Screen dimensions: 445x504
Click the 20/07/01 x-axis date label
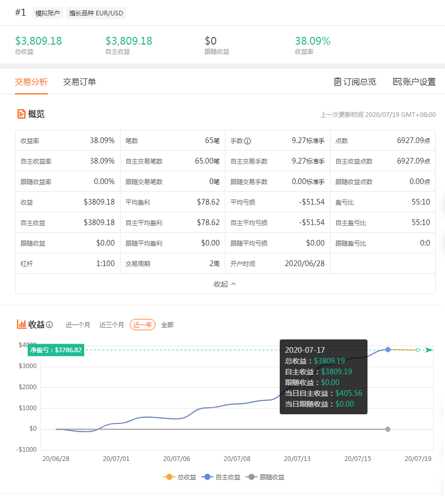click(x=116, y=459)
